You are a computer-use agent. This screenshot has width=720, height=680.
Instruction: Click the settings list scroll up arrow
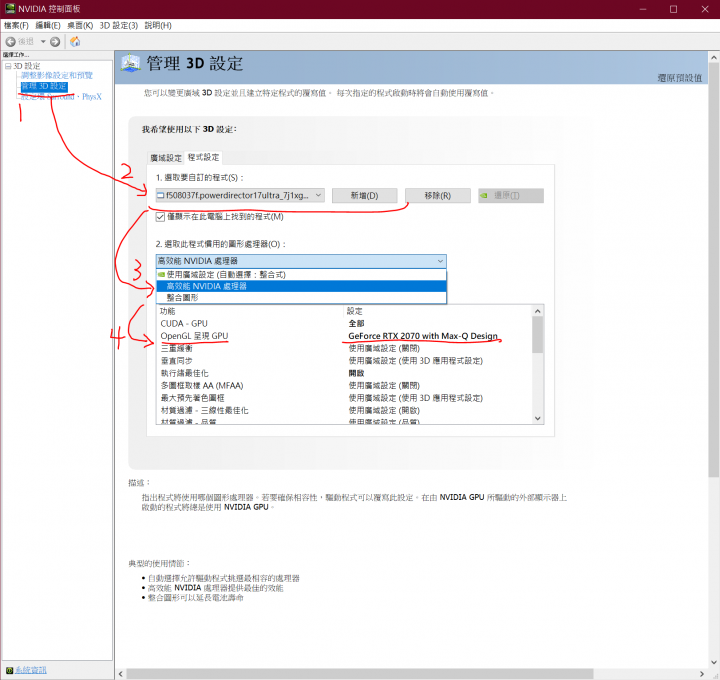pos(538,311)
